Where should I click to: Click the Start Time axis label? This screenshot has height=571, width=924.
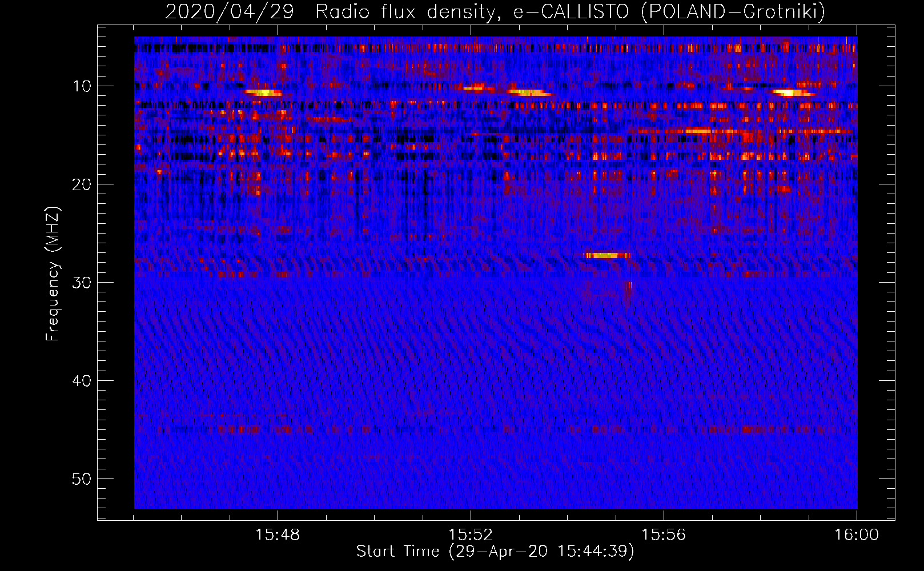(495, 552)
